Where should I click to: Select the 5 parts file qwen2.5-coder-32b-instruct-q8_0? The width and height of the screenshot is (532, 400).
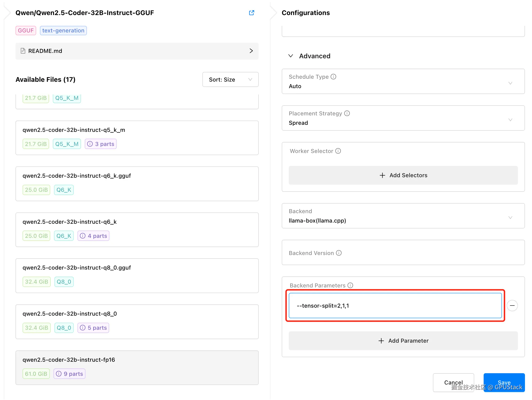[x=137, y=322]
